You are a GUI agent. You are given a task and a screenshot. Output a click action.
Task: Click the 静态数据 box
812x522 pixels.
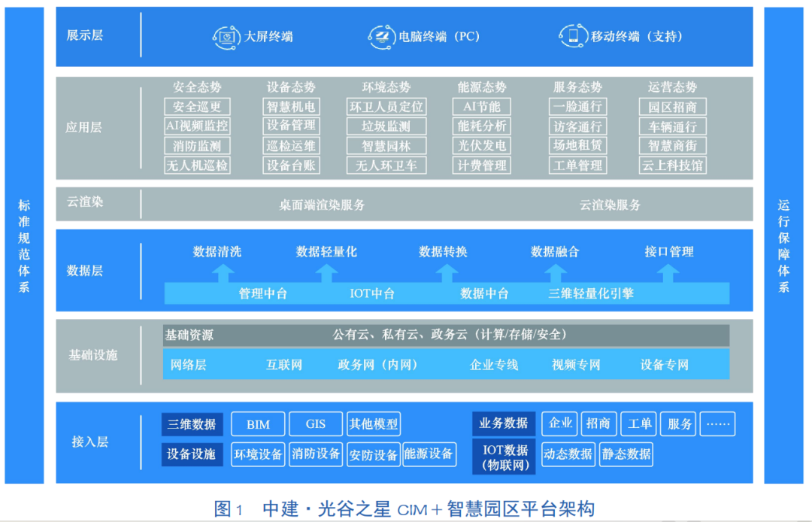coord(626,454)
